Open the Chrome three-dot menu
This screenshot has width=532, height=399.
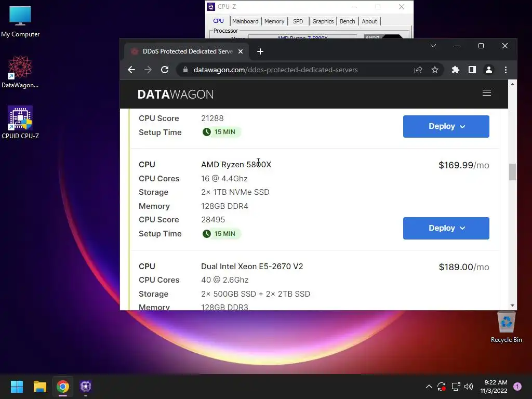click(x=506, y=70)
